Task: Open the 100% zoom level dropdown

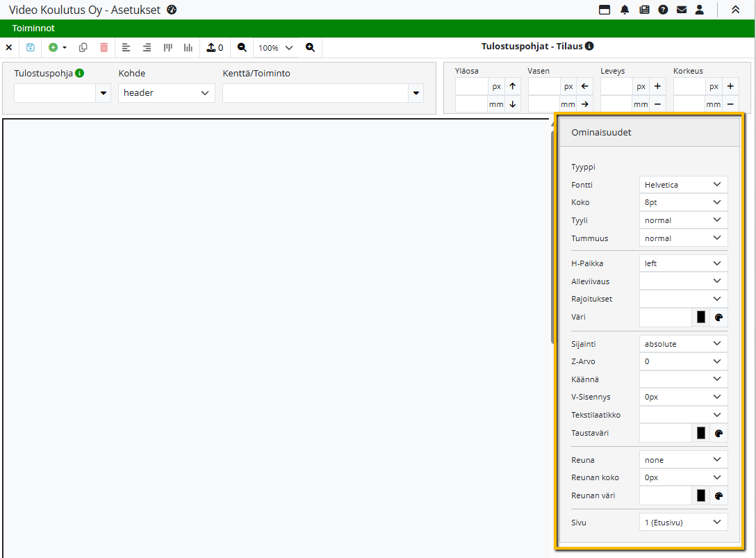Action: (x=276, y=48)
